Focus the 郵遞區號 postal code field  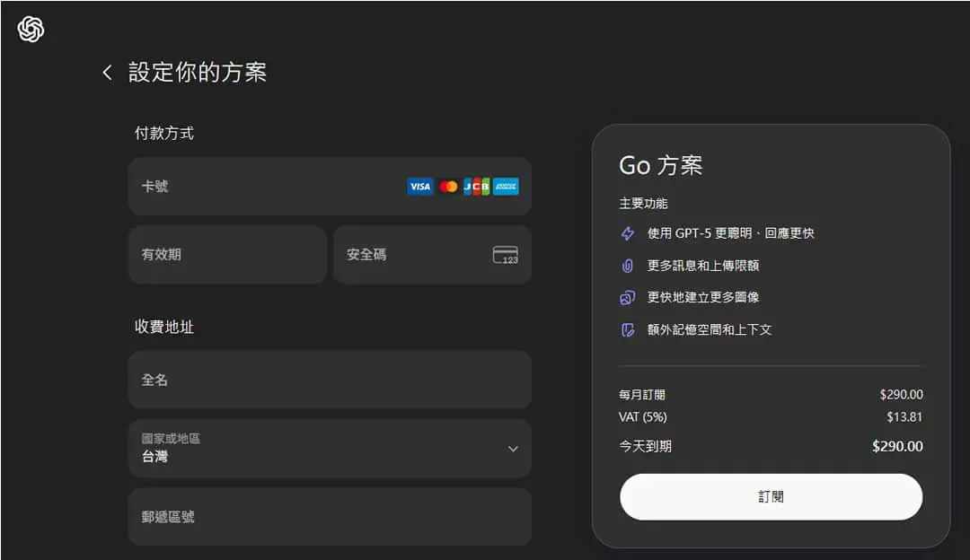pos(330,517)
